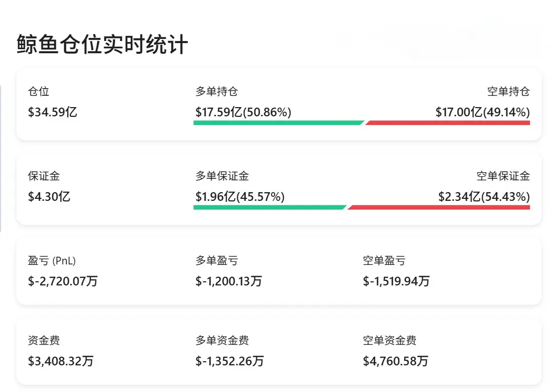Click the green long margin bar
The width and height of the screenshot is (551, 392).
coord(269,208)
